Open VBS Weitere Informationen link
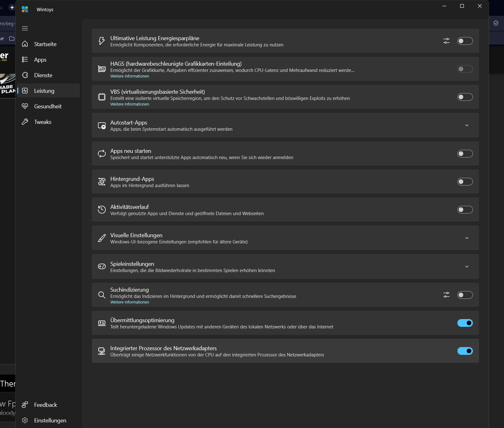 pos(130,104)
